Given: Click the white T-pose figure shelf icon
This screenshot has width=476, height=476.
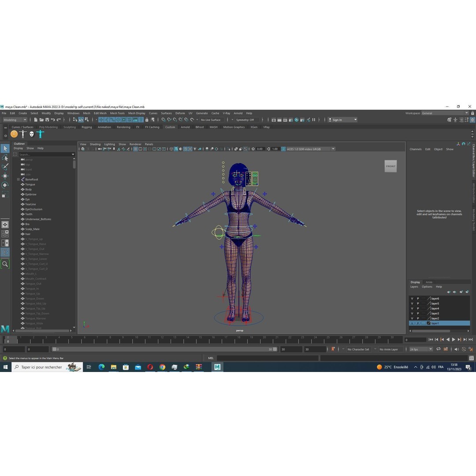Looking at the screenshot, I should pyautogui.click(x=23, y=134).
